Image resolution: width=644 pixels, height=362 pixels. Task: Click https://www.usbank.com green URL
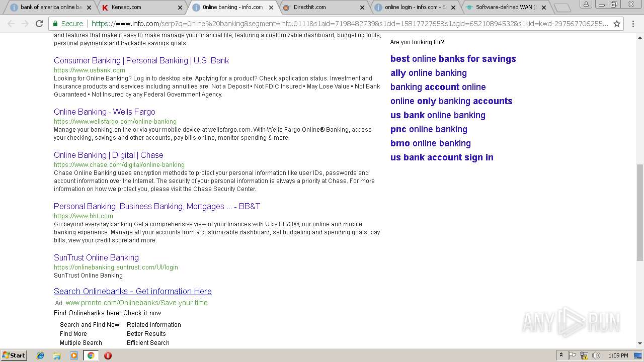pyautogui.click(x=90, y=70)
